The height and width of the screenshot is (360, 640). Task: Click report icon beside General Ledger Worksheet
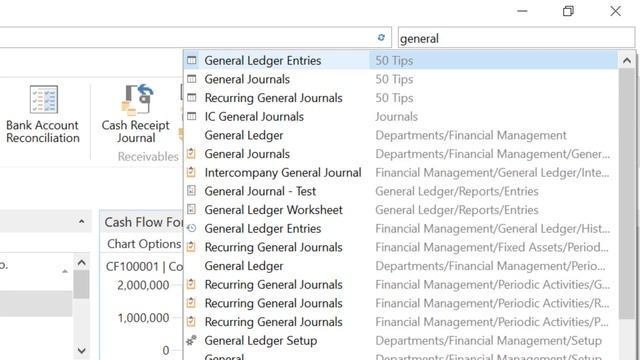click(191, 210)
